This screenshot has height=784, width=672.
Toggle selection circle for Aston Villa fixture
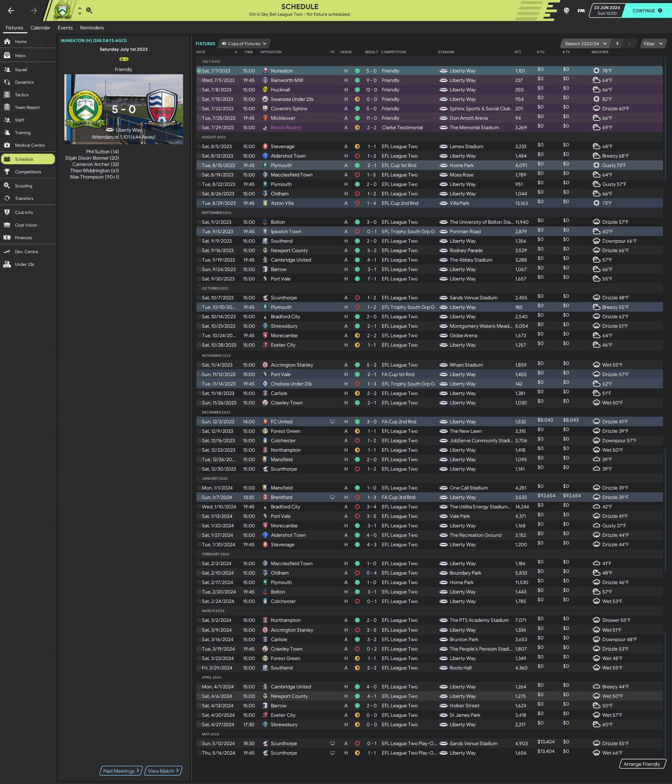coord(199,203)
